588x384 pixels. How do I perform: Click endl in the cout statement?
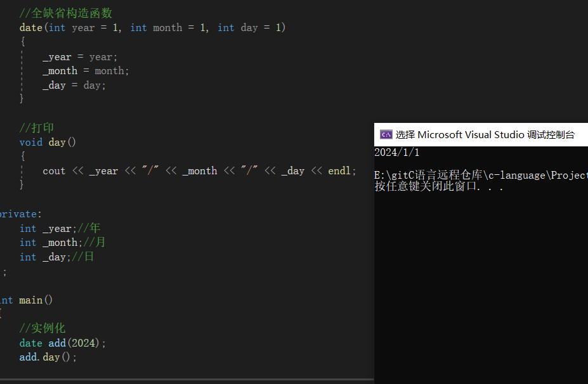(339, 171)
